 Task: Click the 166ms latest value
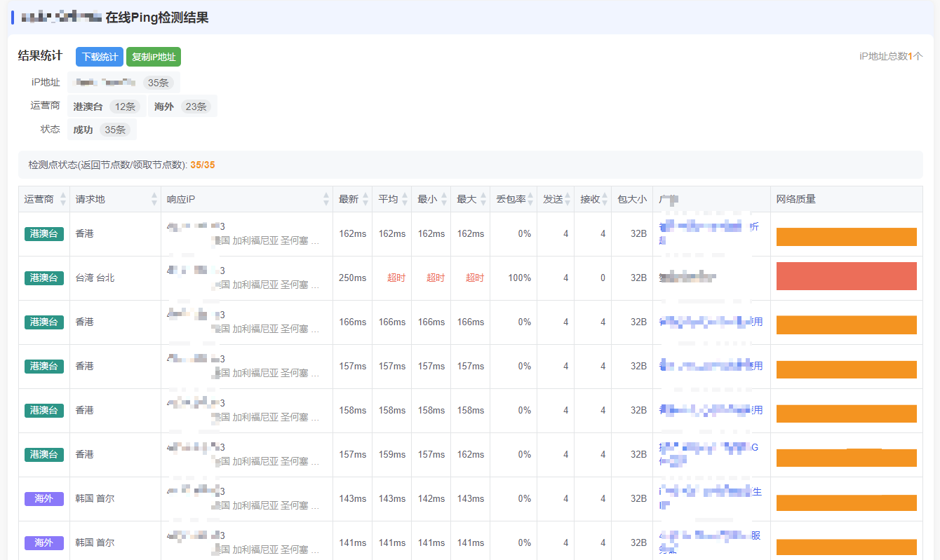coord(352,322)
